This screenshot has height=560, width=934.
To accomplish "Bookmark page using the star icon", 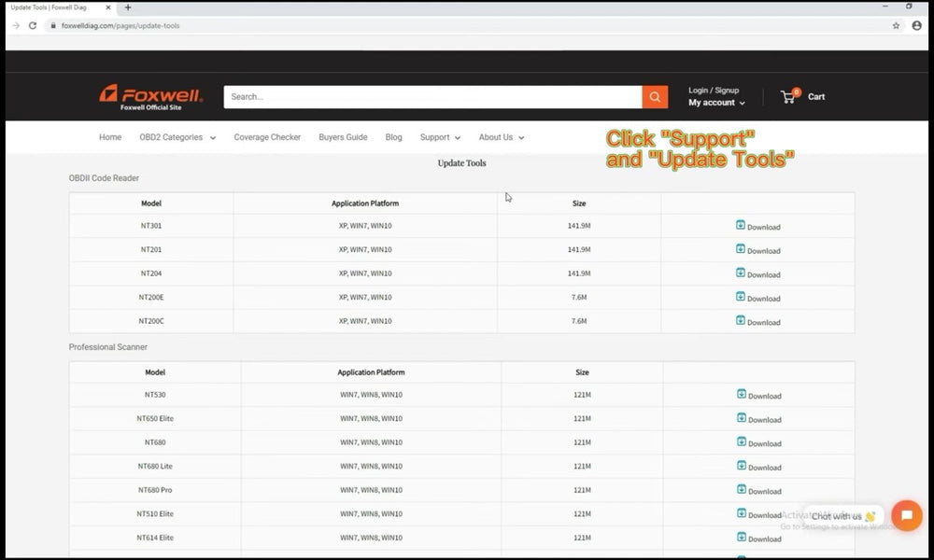I will pyautogui.click(x=896, y=25).
